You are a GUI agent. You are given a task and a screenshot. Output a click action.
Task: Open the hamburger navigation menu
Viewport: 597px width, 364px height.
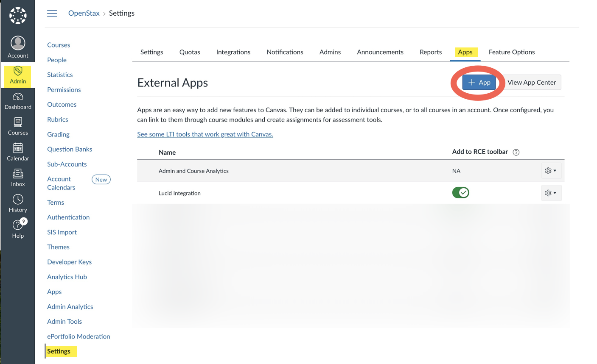[x=52, y=13]
